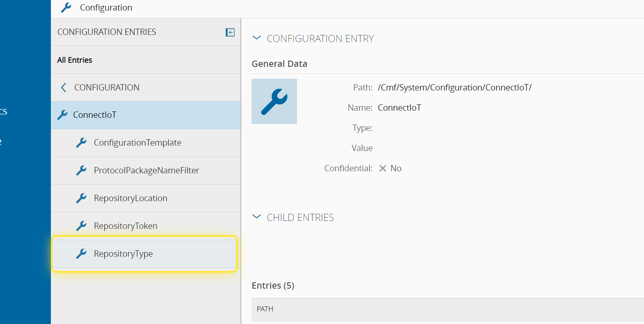
Task: Collapse the Configuration Entries panel arrow icon
Action: (x=230, y=32)
